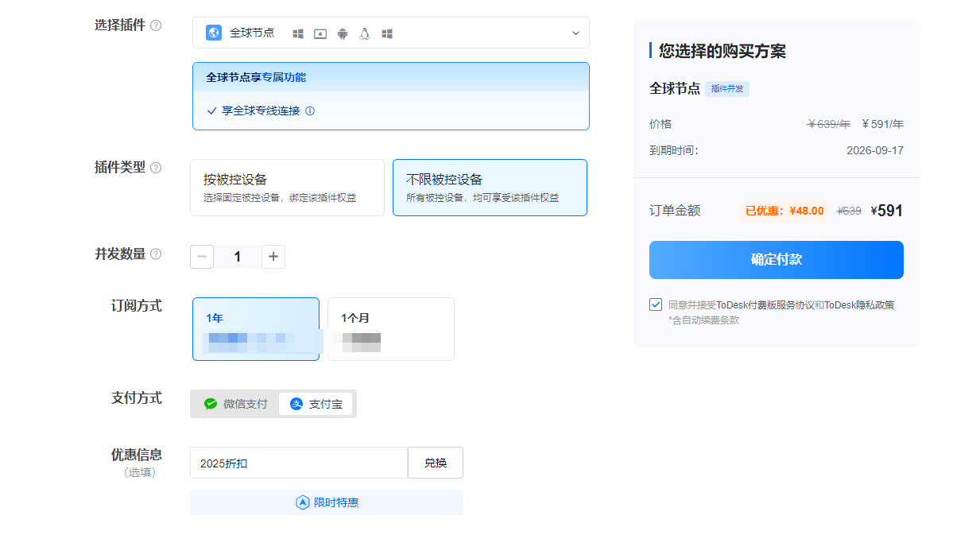Click the expiry date 2026-09-17

875,150
